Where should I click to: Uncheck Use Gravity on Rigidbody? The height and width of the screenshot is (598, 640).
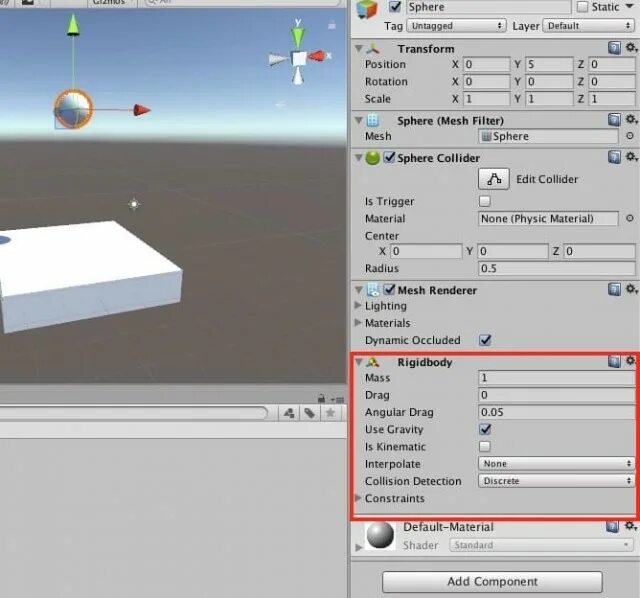coord(485,429)
